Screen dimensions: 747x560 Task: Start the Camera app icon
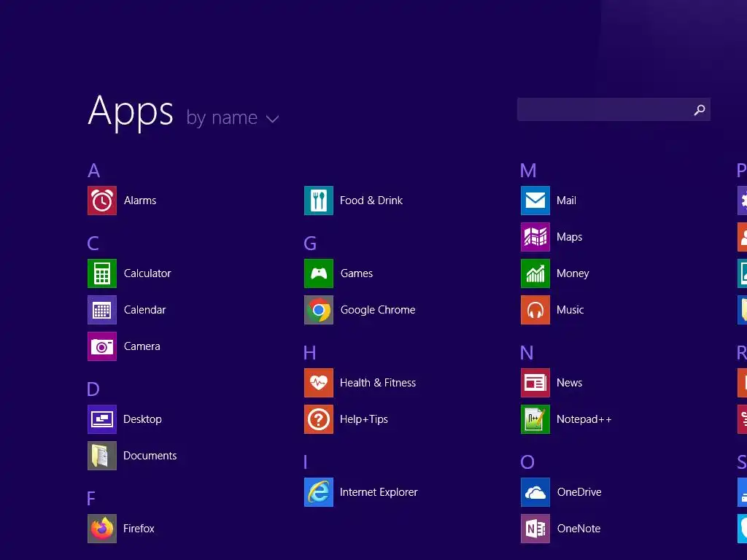(102, 346)
